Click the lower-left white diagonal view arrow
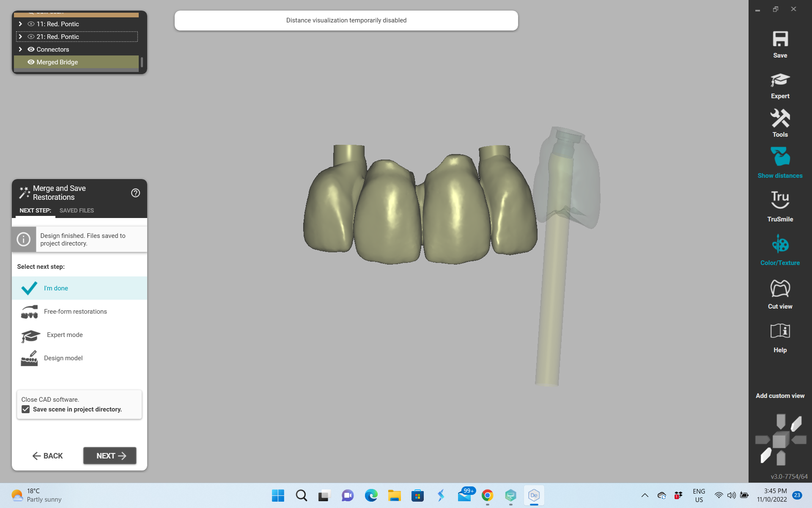 (x=766, y=456)
